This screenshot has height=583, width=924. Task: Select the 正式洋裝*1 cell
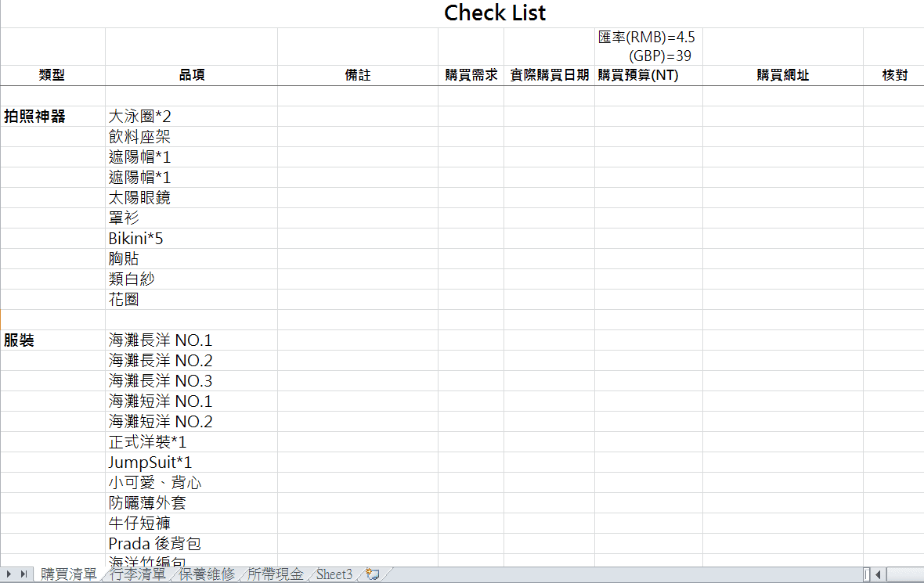click(192, 441)
